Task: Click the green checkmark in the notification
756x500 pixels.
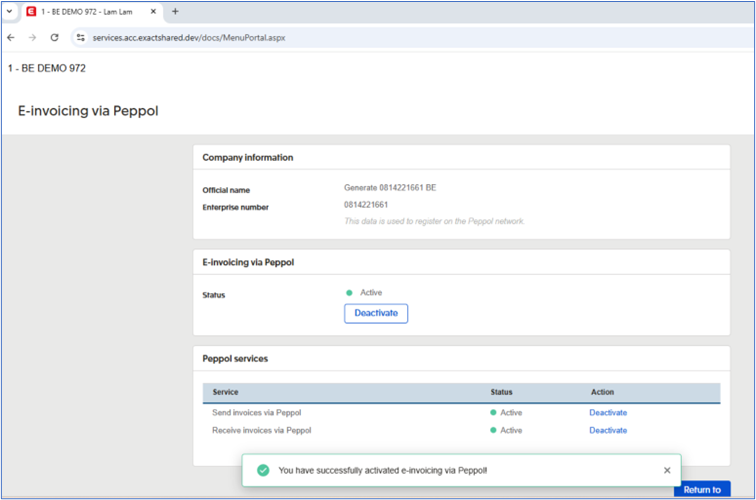Action: click(x=263, y=470)
